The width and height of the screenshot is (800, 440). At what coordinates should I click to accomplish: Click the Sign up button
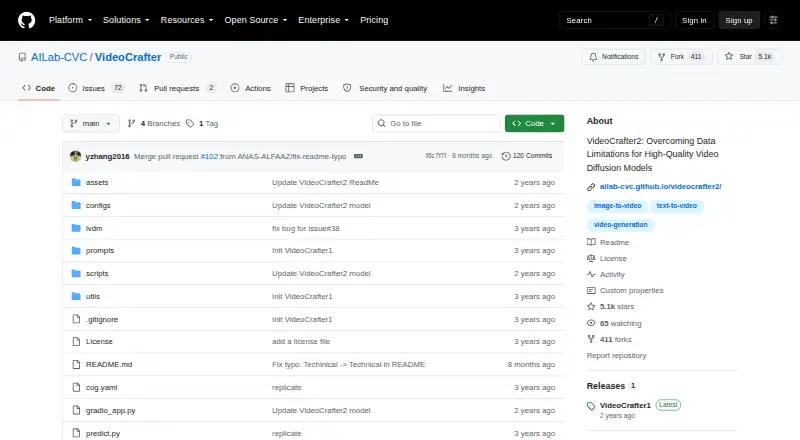coord(739,20)
